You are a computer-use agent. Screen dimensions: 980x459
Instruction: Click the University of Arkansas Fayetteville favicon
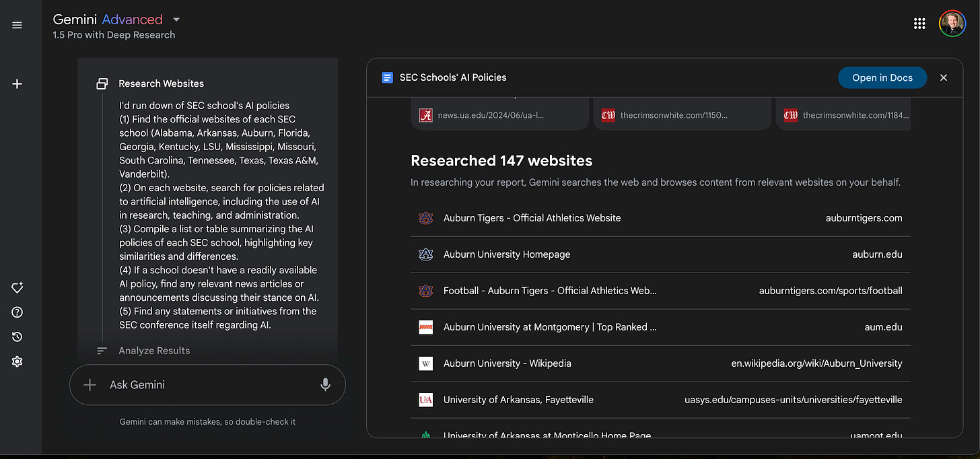coord(425,400)
